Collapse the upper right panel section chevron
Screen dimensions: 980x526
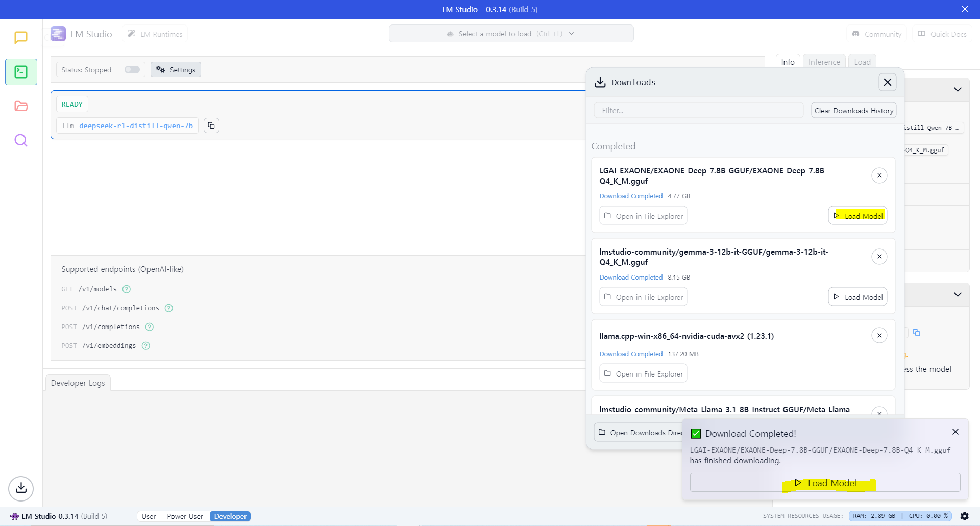(958, 90)
